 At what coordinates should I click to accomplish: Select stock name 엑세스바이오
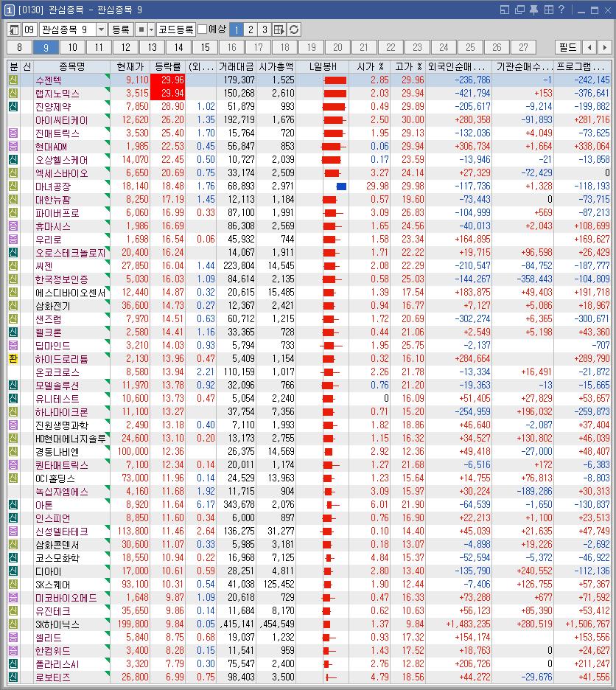pos(62,173)
